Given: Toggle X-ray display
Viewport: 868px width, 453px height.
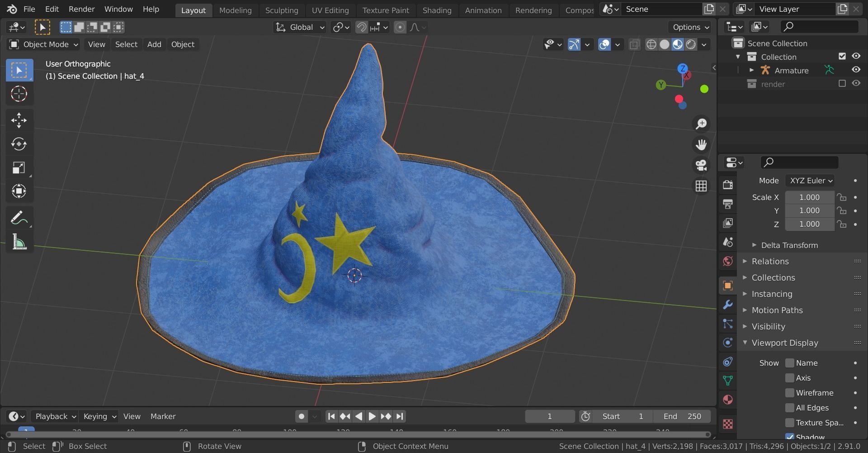Looking at the screenshot, I should pyautogui.click(x=634, y=44).
